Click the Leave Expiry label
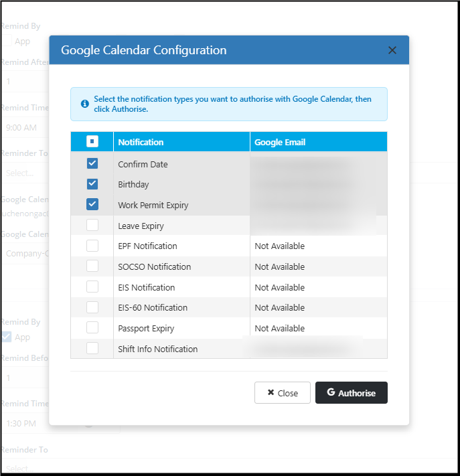Viewport: 460px width, 476px height. [141, 226]
